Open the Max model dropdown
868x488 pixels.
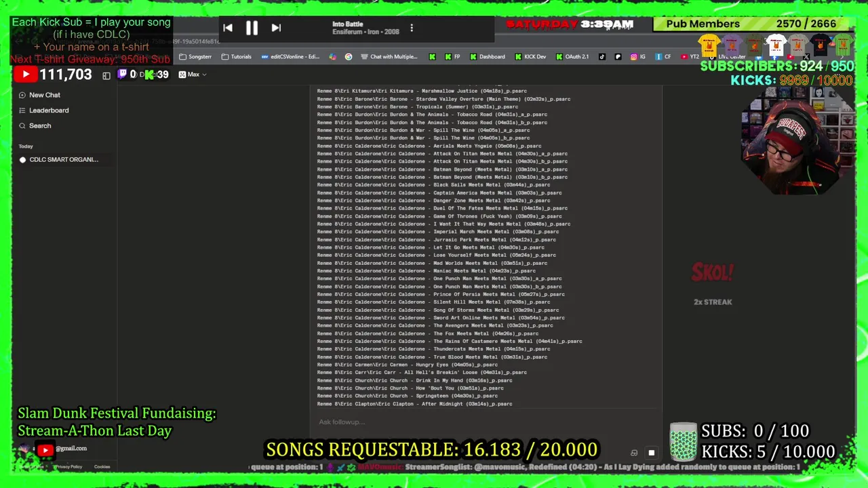(x=193, y=75)
